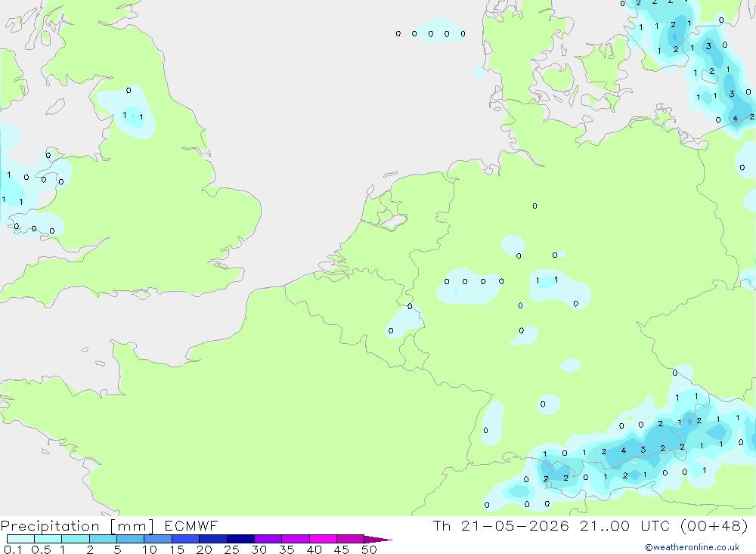Image resolution: width=756 pixels, height=554 pixels.
Task: Click the 'Precipitation' title word
Action: pos(50,526)
